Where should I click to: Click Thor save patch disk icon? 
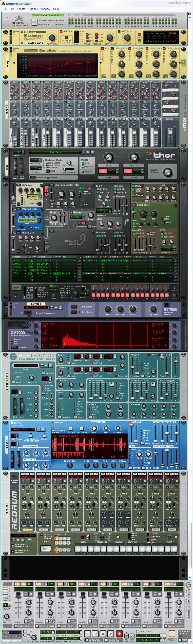point(93,152)
